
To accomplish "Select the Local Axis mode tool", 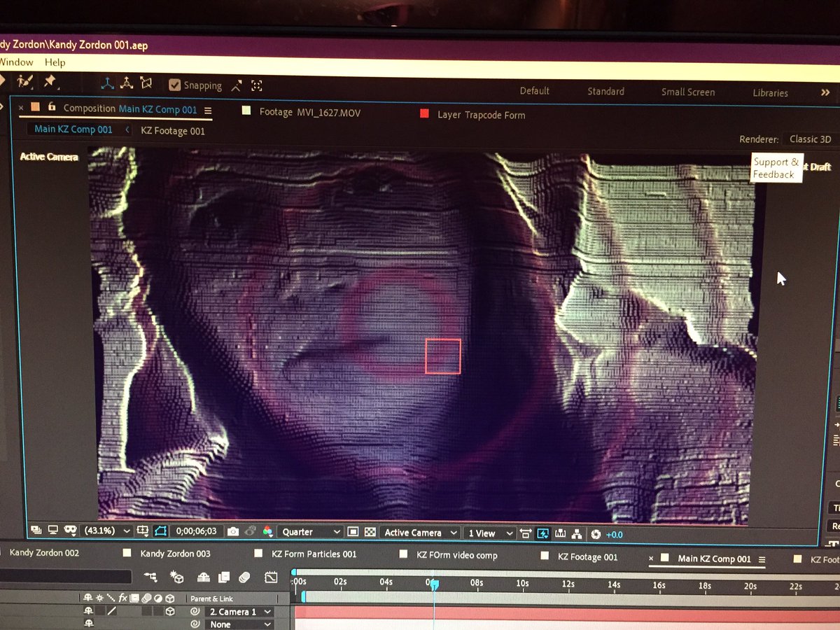I will (106, 85).
